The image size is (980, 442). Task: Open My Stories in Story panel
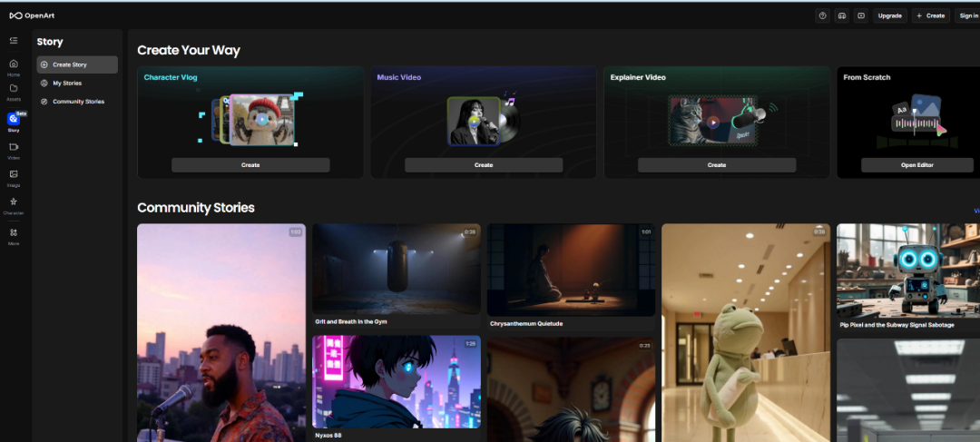point(77,83)
